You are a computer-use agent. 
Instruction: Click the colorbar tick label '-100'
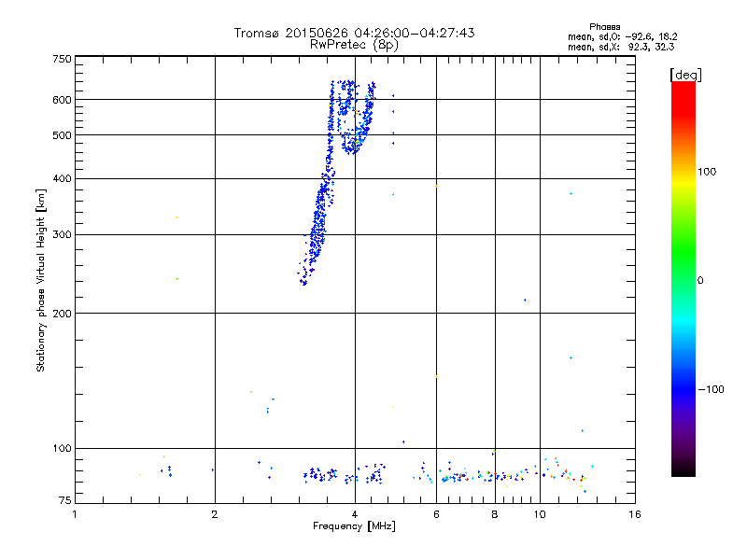[711, 389]
